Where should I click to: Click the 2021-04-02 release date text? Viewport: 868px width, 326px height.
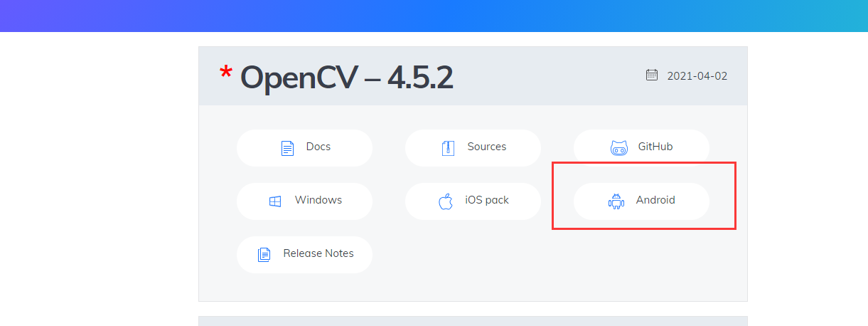[697, 76]
